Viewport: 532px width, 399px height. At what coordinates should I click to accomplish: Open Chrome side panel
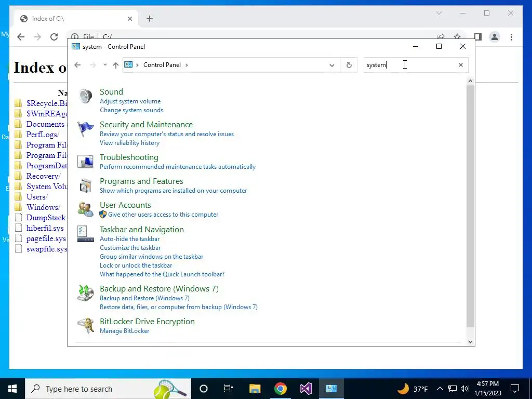tap(478, 37)
